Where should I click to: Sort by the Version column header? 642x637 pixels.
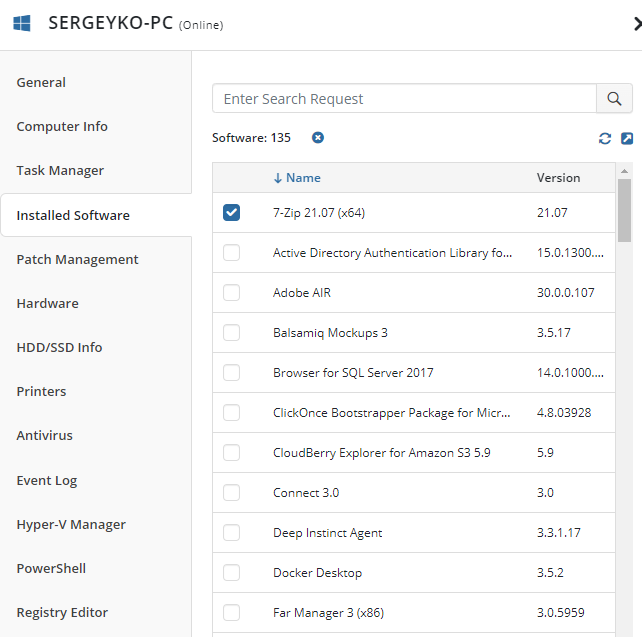click(558, 178)
